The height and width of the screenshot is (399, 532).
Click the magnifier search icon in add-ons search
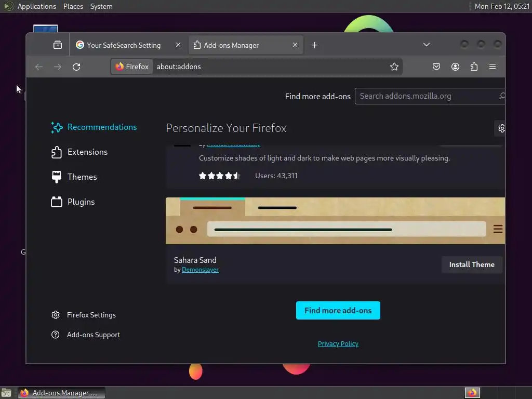pyautogui.click(x=501, y=96)
